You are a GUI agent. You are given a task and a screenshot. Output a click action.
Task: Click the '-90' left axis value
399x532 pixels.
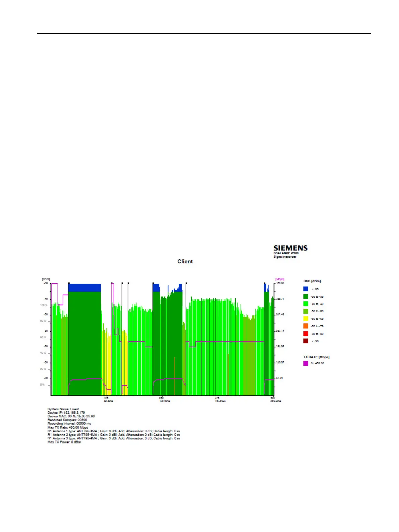[x=46, y=378]
